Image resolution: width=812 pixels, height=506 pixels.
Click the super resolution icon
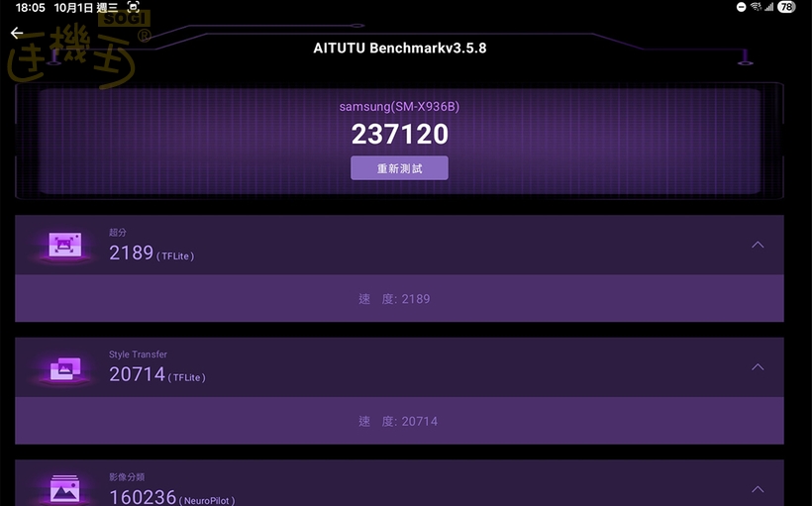tap(64, 245)
